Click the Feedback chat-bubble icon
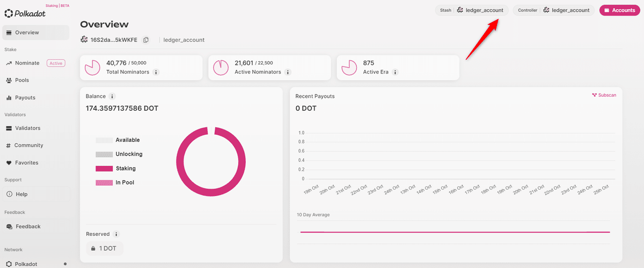Image resolution: width=644 pixels, height=268 pixels. coord(9,227)
